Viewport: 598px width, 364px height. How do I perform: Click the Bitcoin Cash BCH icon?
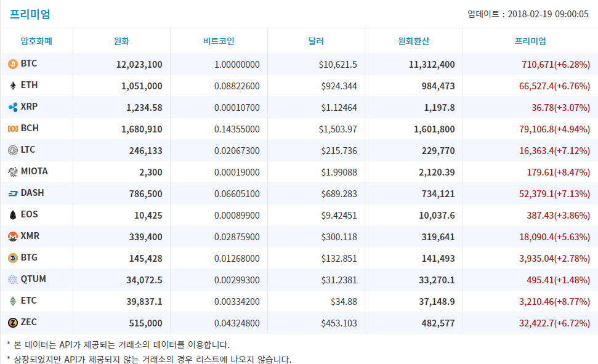12,129
